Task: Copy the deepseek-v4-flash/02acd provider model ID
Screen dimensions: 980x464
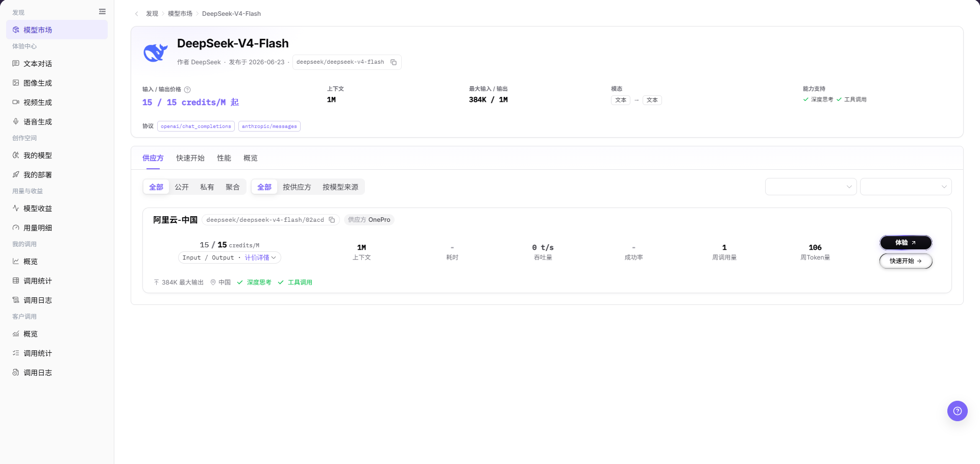Action: [x=332, y=220]
